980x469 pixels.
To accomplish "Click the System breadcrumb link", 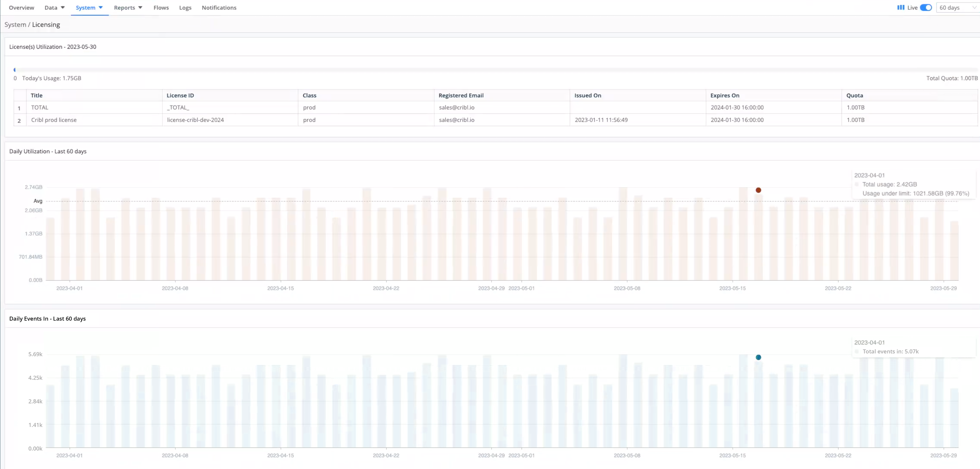I will (x=15, y=24).
